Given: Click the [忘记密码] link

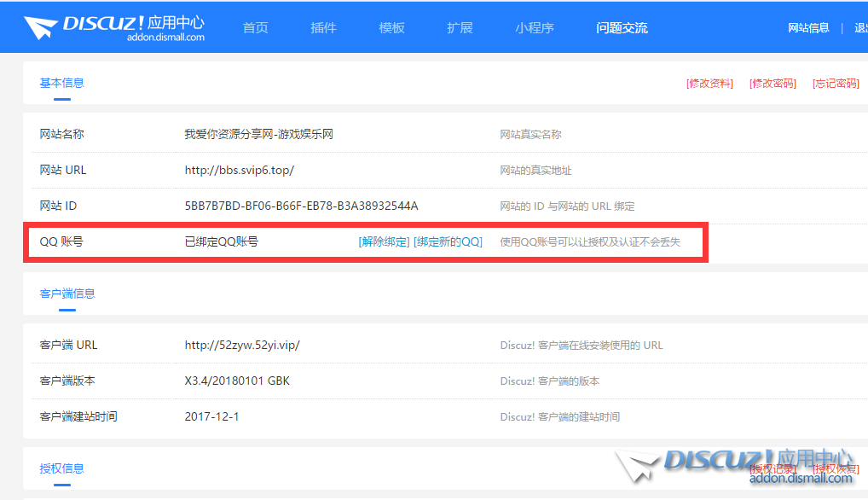Looking at the screenshot, I should 836,83.
